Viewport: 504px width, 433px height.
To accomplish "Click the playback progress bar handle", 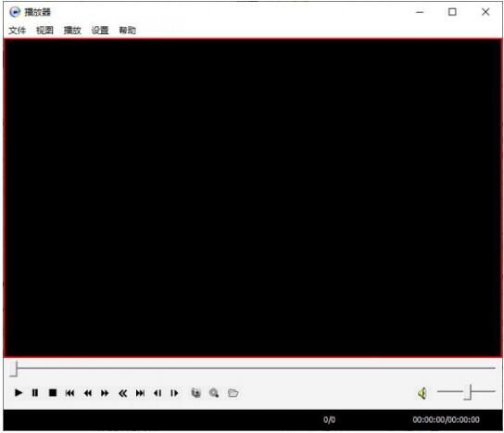I will click(x=14, y=369).
